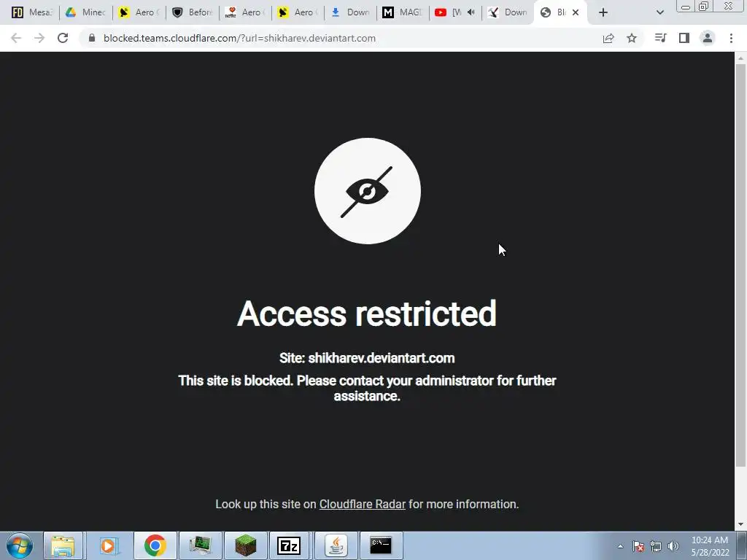The width and height of the screenshot is (747, 560).
Task: Reload the blocked page
Action: click(63, 38)
